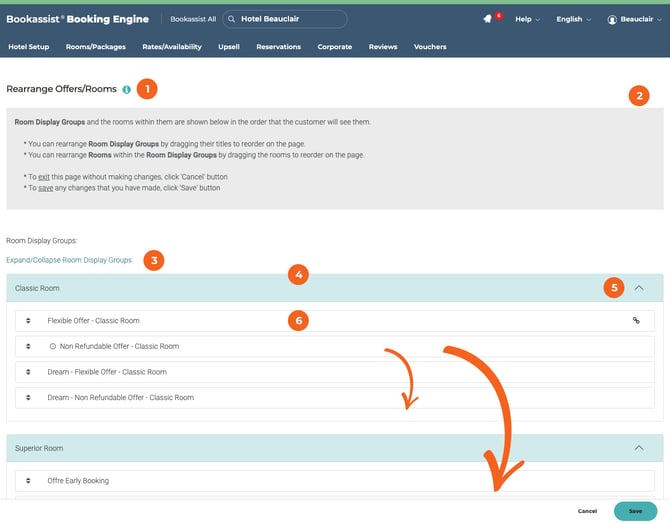Click drag handle of Dream - Non Refundable Offer
Image resolution: width=670 pixels, height=523 pixels.
(28, 398)
